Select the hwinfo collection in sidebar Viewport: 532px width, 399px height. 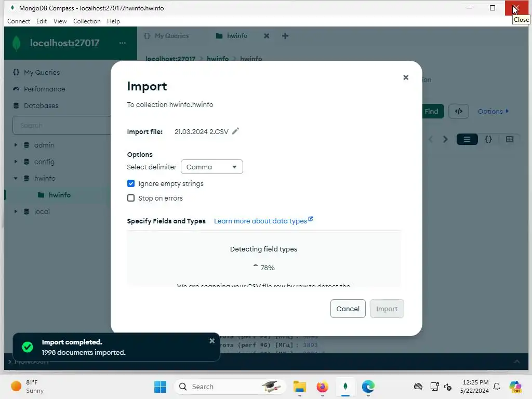point(59,195)
